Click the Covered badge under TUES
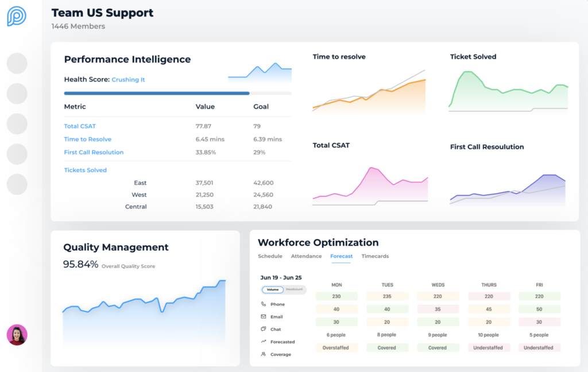The height and width of the screenshot is (372, 588). point(386,348)
